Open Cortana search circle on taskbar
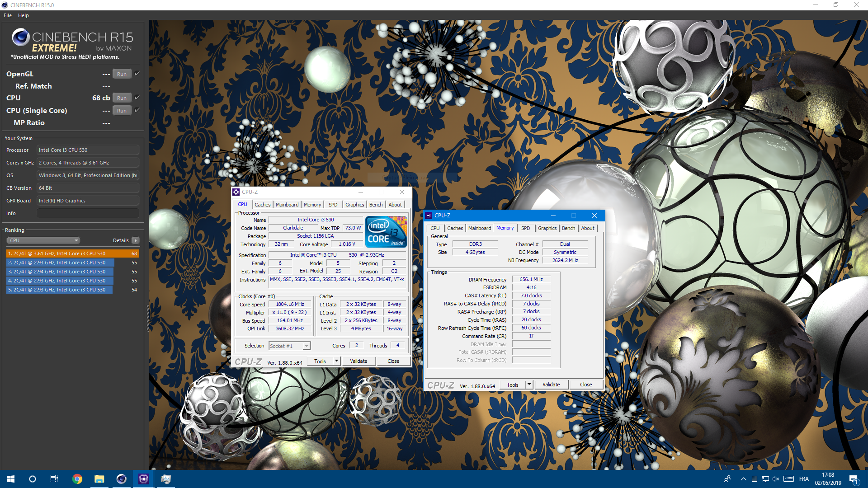 tap(33, 479)
